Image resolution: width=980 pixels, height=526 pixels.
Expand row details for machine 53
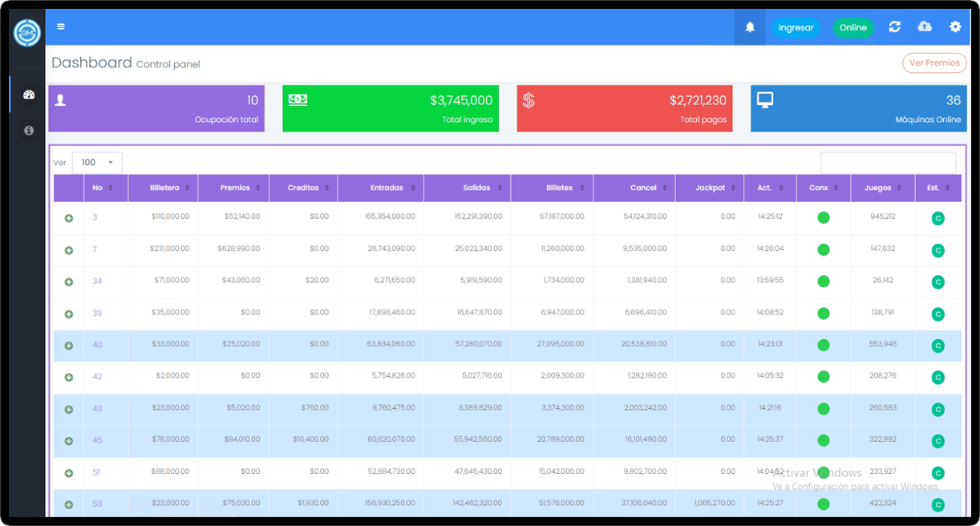(69, 504)
